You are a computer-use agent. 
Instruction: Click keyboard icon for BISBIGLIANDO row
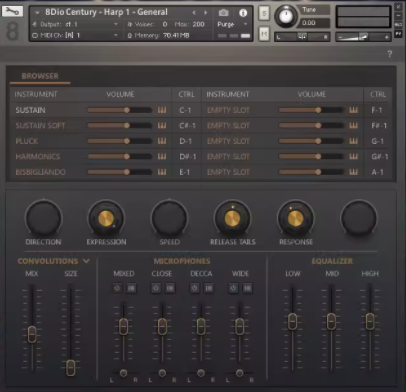click(x=162, y=172)
